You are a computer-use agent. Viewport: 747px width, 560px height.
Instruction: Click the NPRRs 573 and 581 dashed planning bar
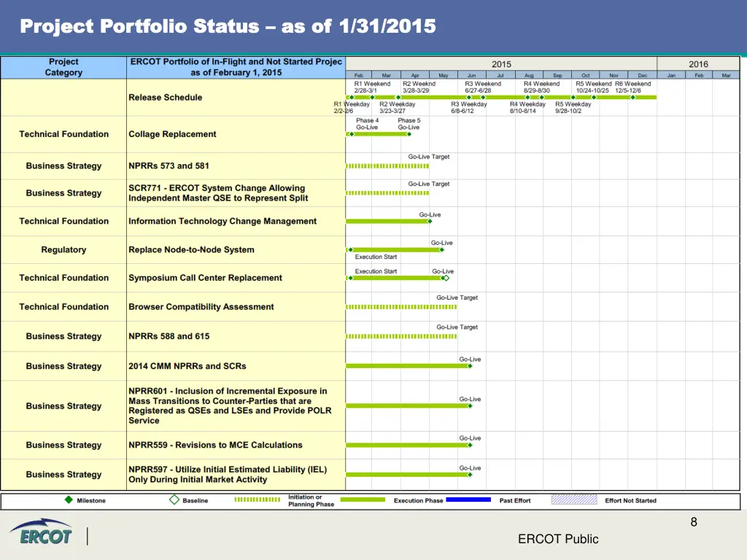click(387, 166)
